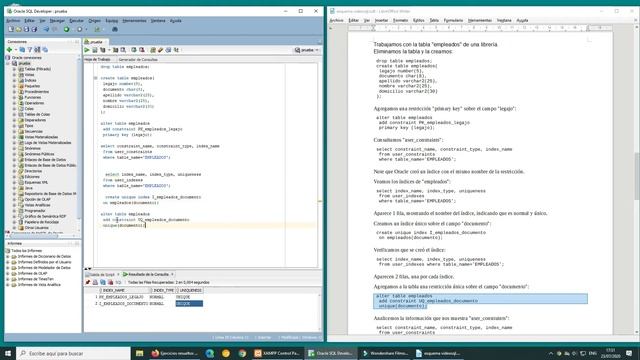Click the refresh icon in Conexiones panel
The width and height of the screenshot is (640, 360).
[x=22, y=49]
